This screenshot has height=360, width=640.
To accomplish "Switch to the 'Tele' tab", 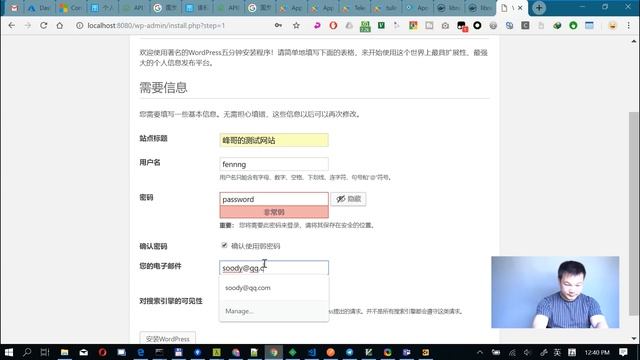I will [355, 8].
